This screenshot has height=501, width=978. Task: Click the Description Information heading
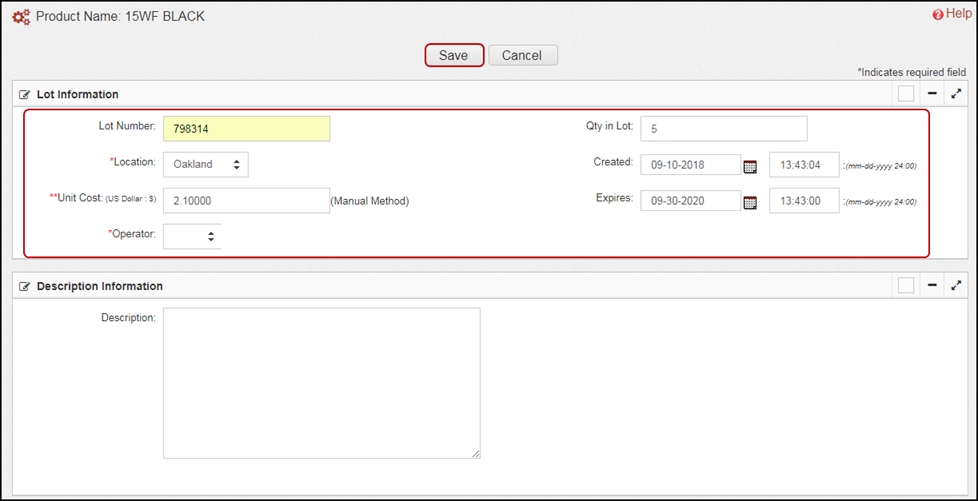coord(100,286)
